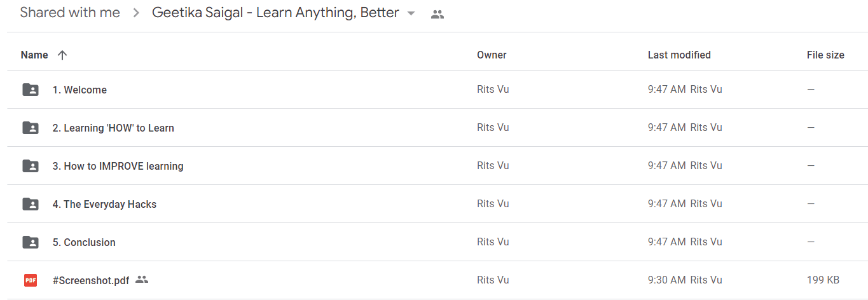This screenshot has width=868, height=300.
Task: Click the Owner column header
Action: pos(492,55)
